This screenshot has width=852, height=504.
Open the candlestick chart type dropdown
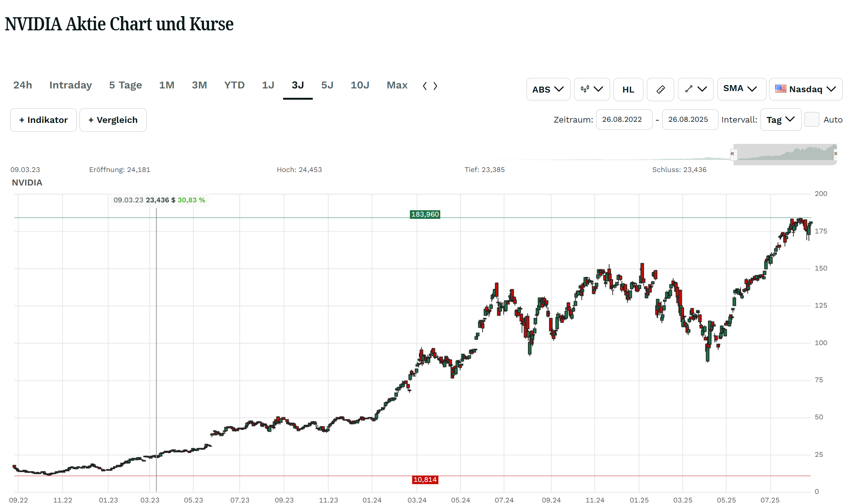click(x=592, y=89)
